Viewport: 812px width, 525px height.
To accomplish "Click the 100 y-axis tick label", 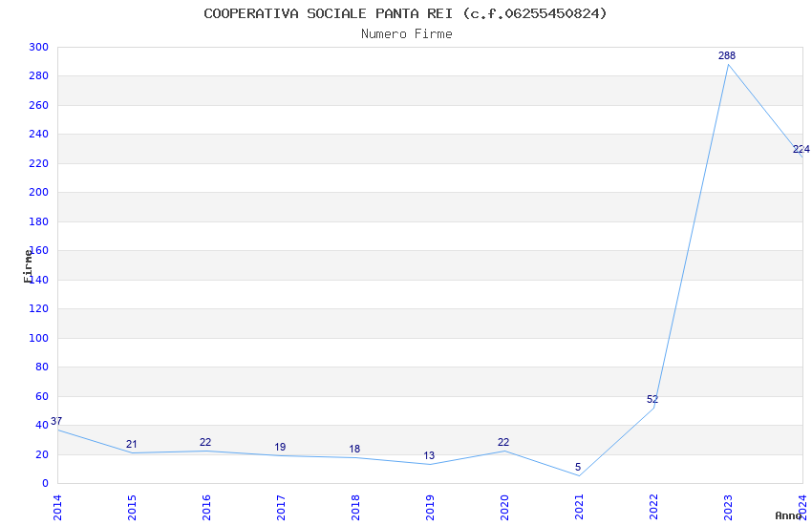I will (x=39, y=338).
